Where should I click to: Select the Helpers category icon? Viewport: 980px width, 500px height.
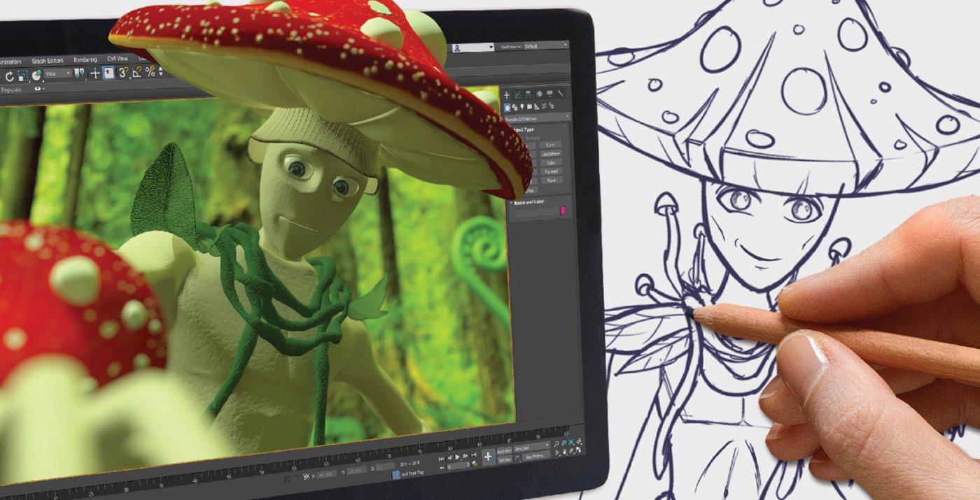536,107
